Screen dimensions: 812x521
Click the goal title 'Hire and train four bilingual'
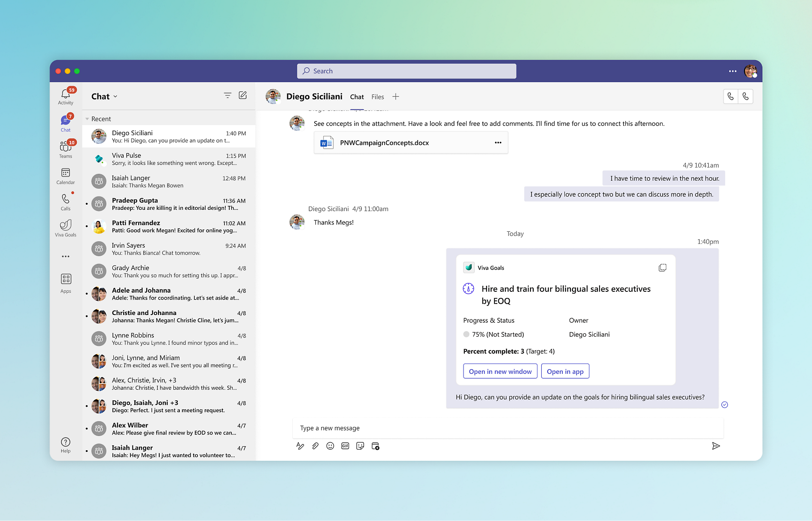[x=566, y=295]
